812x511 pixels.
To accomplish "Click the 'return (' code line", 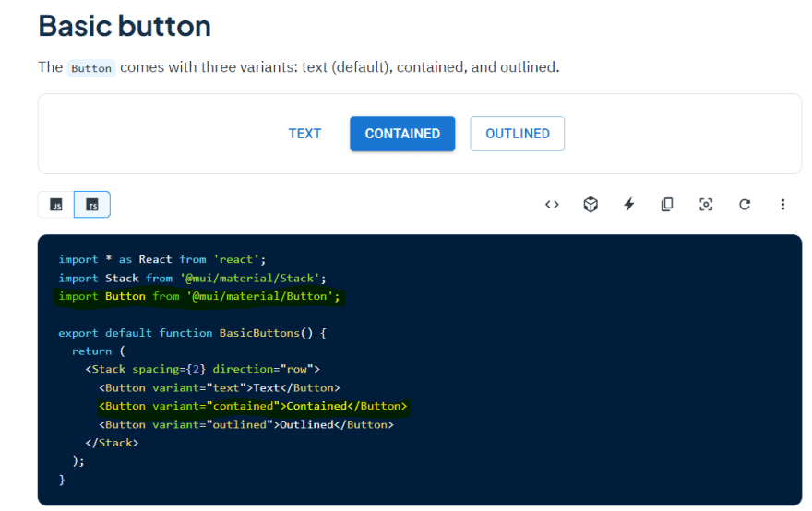I will pos(99,351).
